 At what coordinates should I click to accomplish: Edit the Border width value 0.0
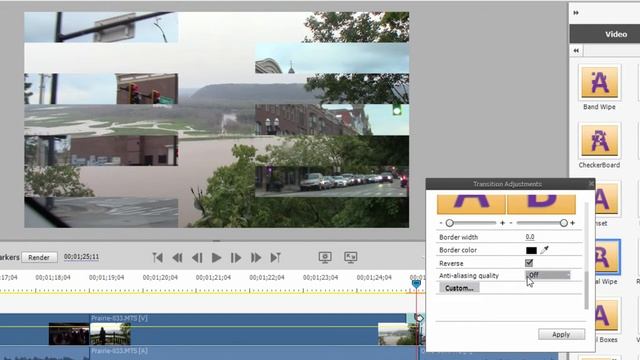tap(530, 237)
